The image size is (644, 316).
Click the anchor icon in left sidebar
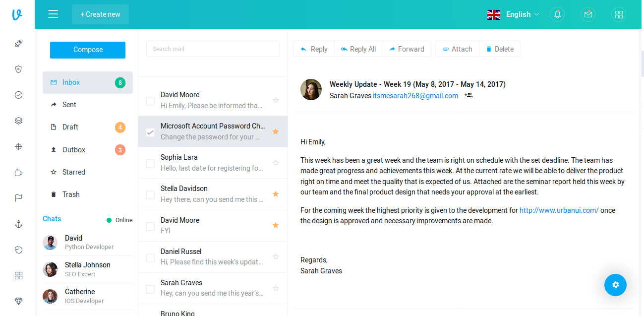click(18, 224)
